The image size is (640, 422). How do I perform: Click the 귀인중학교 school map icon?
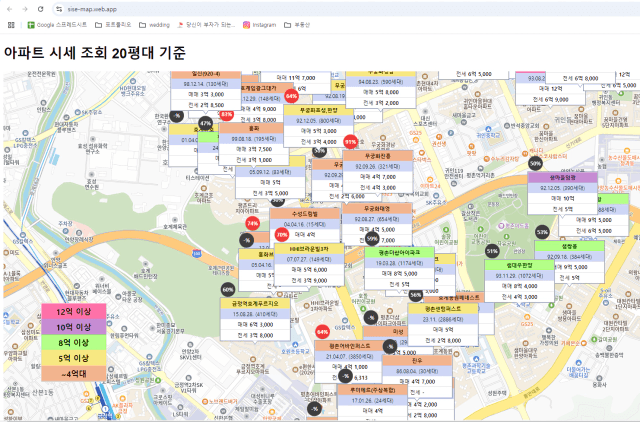click(x=488, y=129)
